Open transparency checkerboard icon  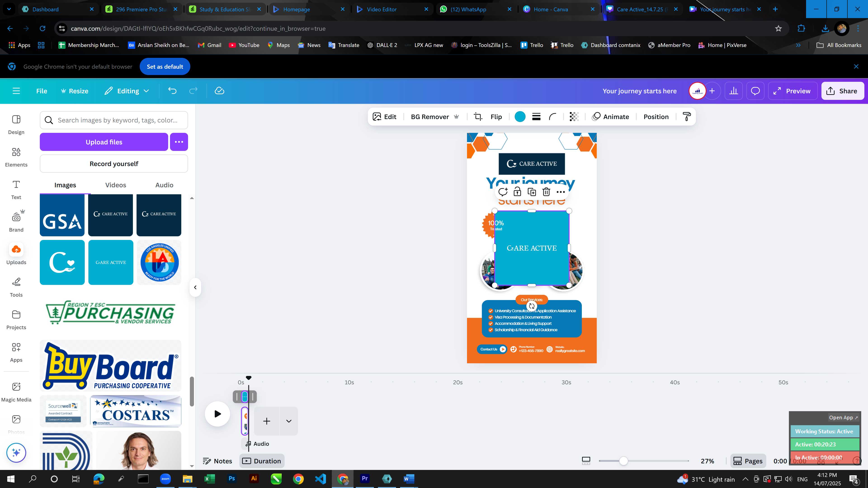pyautogui.click(x=574, y=117)
